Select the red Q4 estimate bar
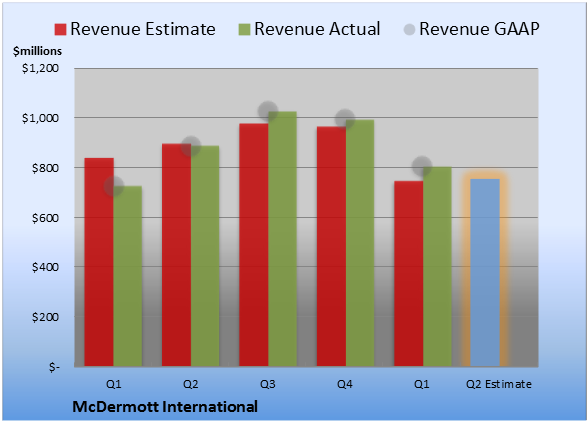Viewport: 588px width, 422px height. pyautogui.click(x=331, y=246)
